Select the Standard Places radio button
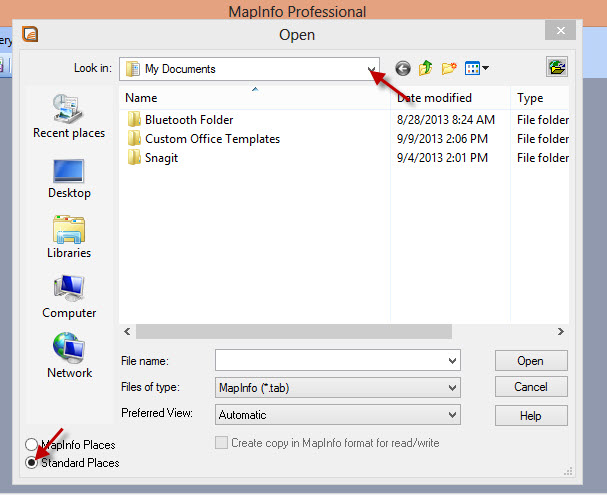Viewport: 607px width, 495px height. click(31, 462)
